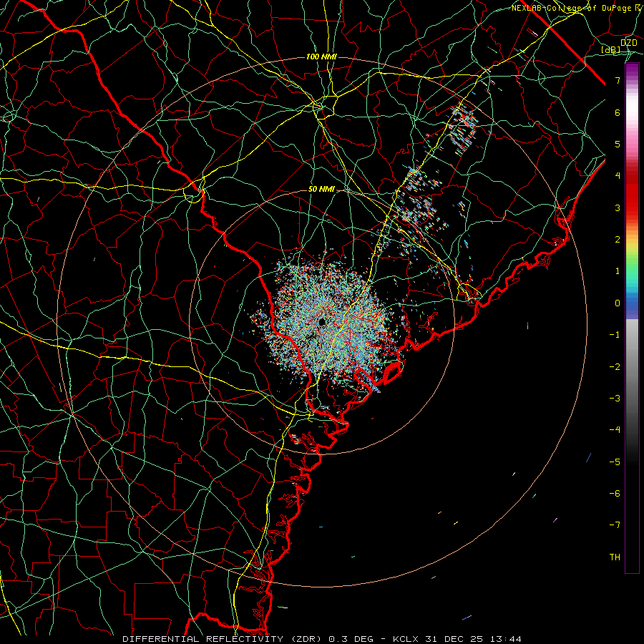Click the "0" value on the color scale
The height and width of the screenshot is (644, 644).
[x=618, y=303]
